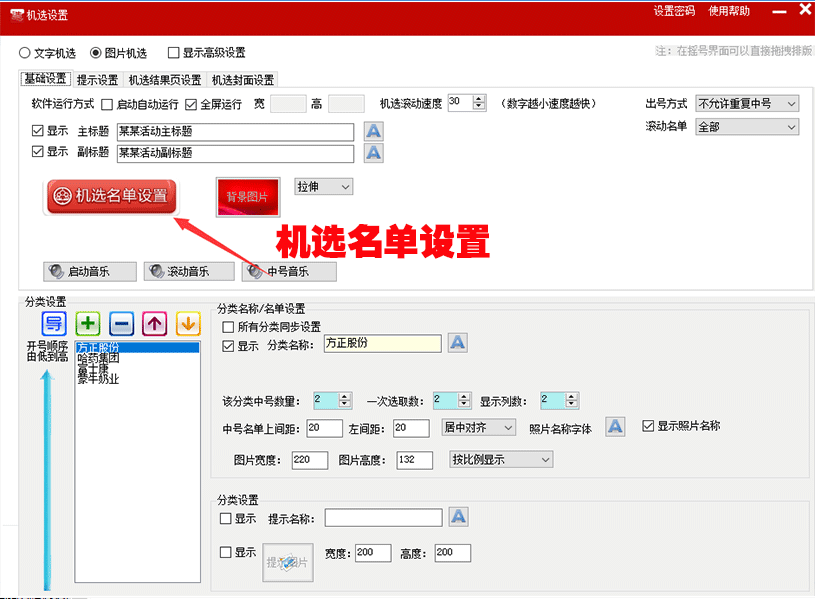The image size is (815, 599).
Task: Select the 文字机选 radio button
Action: coord(25,53)
